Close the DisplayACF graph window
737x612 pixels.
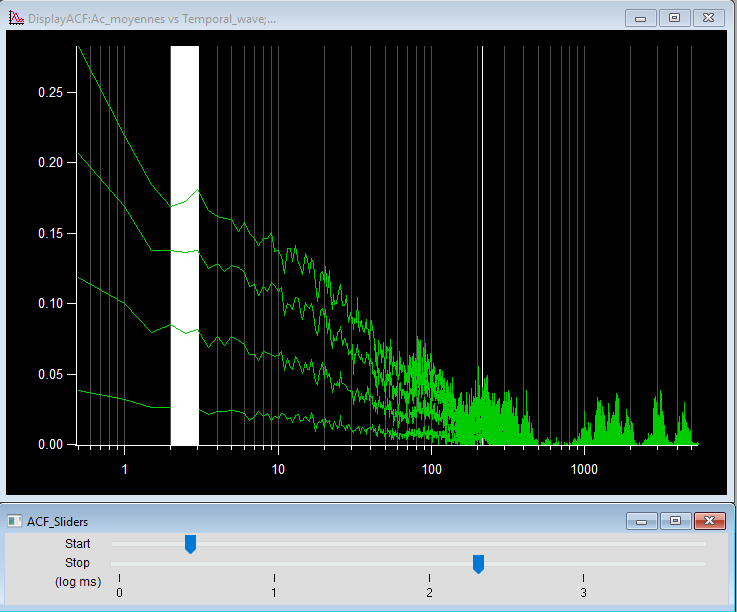(708, 18)
